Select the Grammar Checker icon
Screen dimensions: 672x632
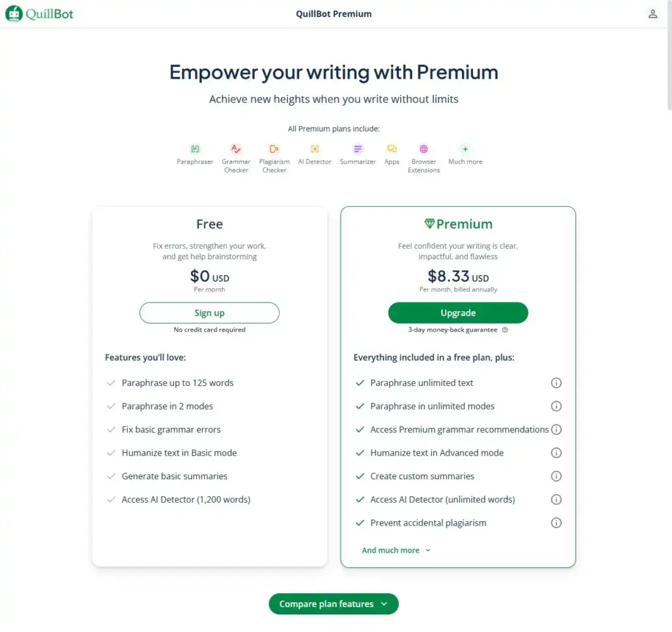[236, 149]
